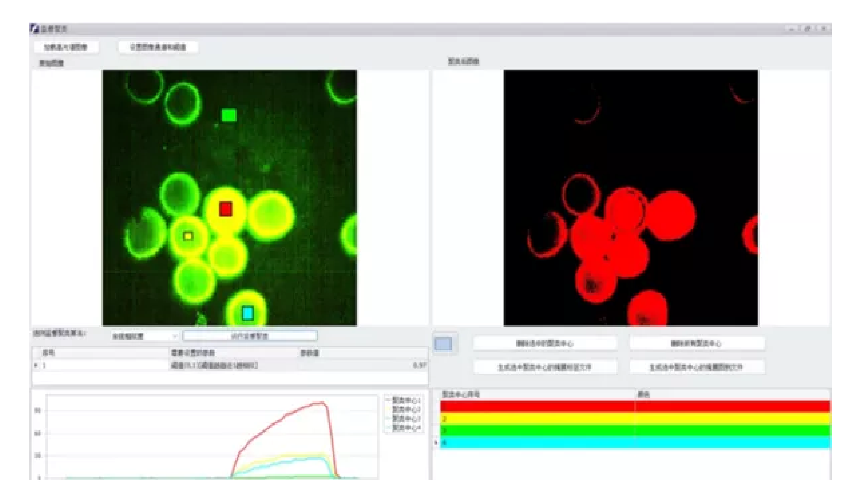Click lower-right button above cluster color table
The height and width of the screenshot is (504, 858).
coord(697,367)
